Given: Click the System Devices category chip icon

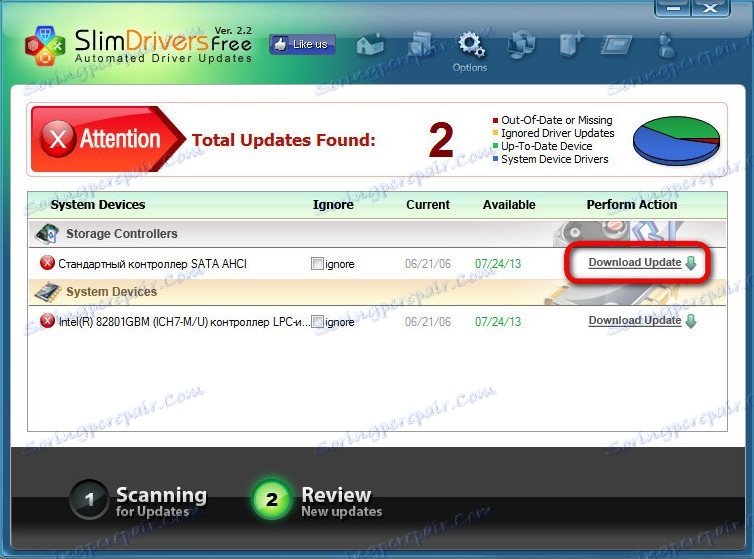Looking at the screenshot, I should [48, 292].
